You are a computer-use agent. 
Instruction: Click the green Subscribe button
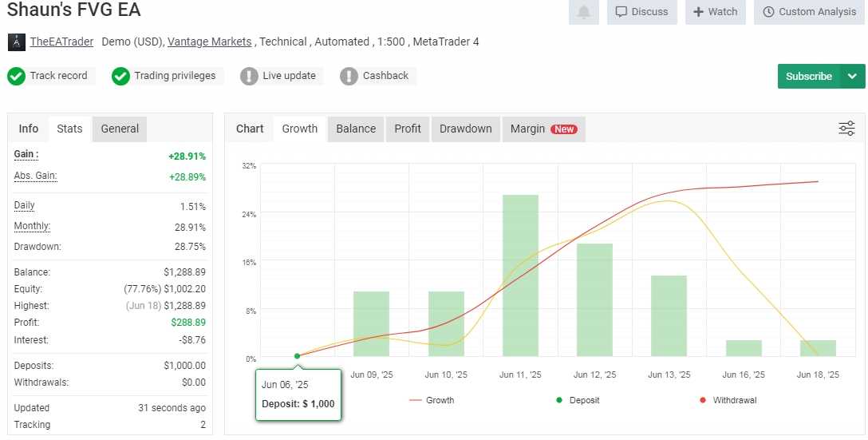tap(809, 77)
